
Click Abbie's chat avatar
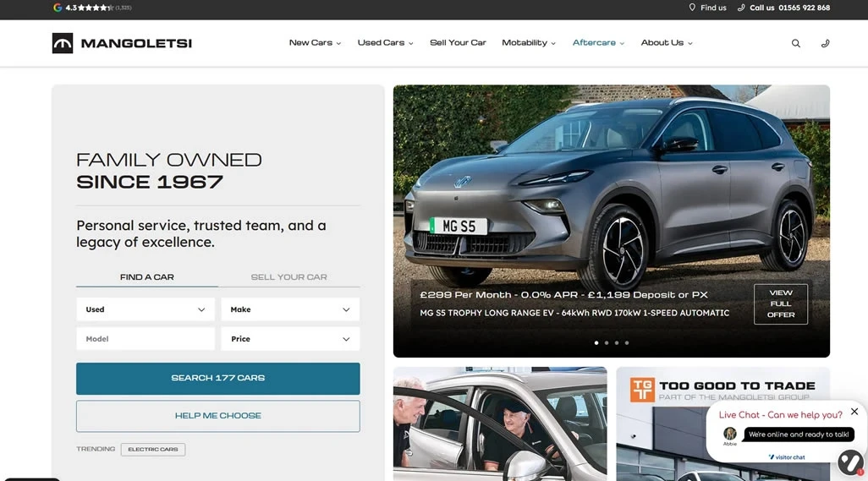coord(730,434)
